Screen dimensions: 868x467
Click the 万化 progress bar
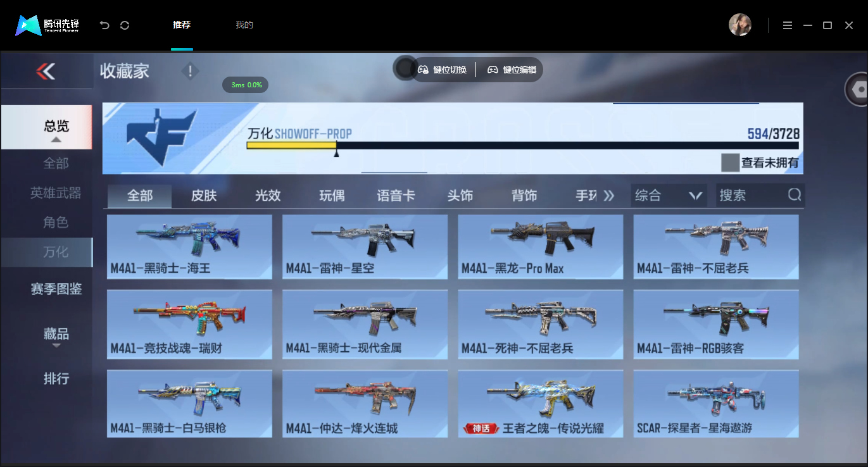click(522, 146)
